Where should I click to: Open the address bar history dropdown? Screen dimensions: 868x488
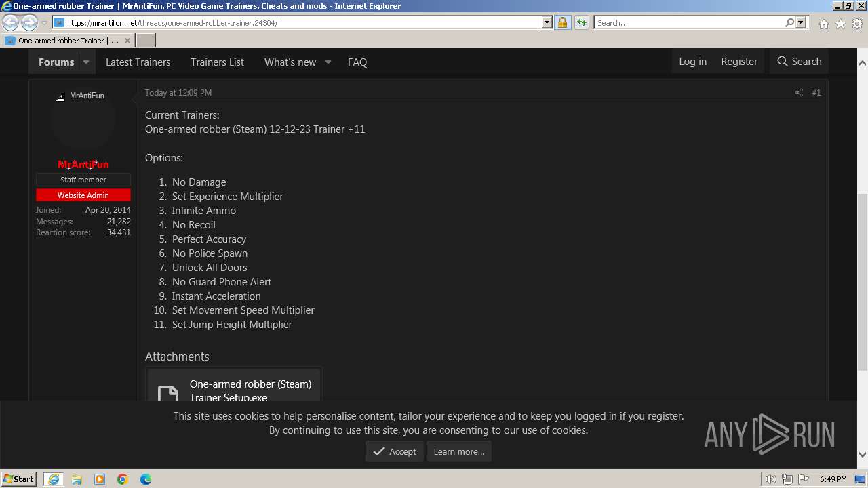click(x=547, y=22)
